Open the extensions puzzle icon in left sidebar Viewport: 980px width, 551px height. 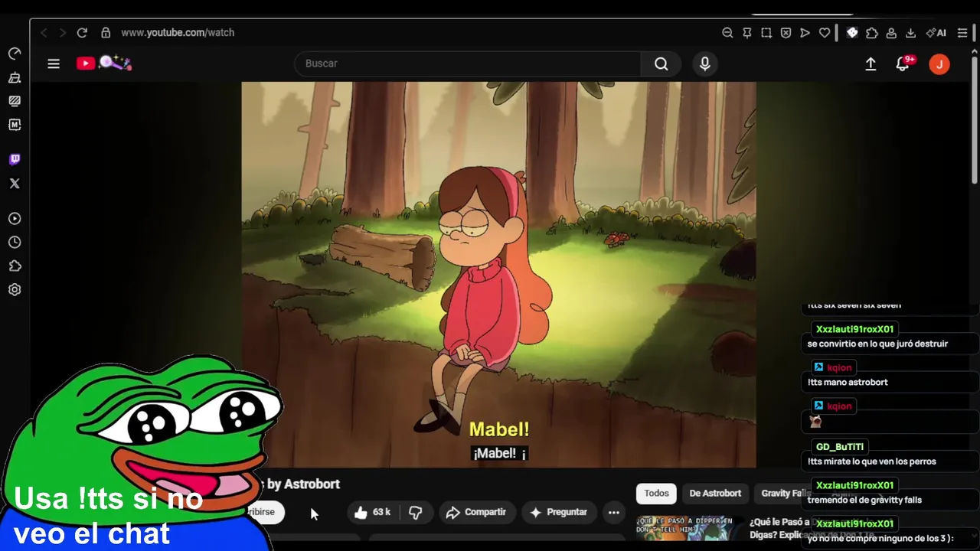tap(15, 266)
